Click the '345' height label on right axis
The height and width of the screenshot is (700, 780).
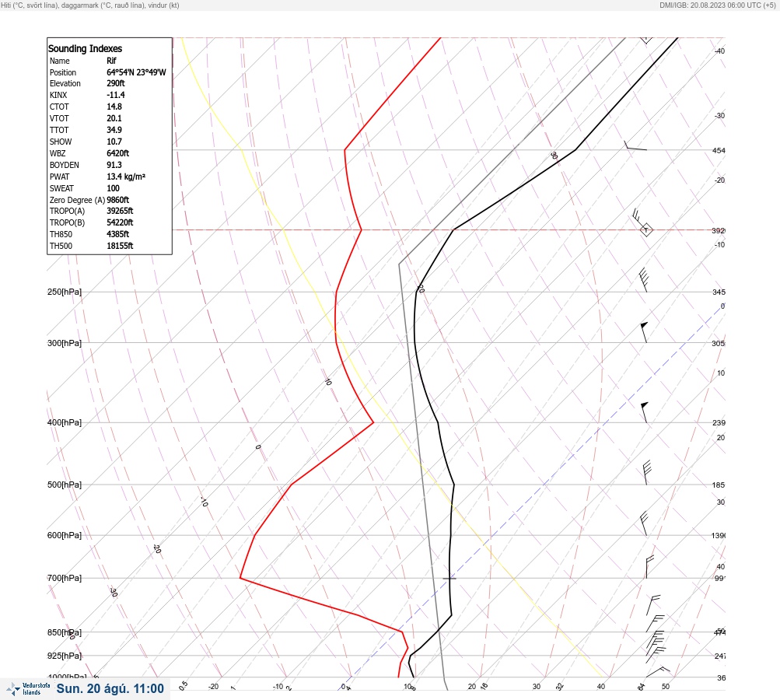tap(719, 292)
